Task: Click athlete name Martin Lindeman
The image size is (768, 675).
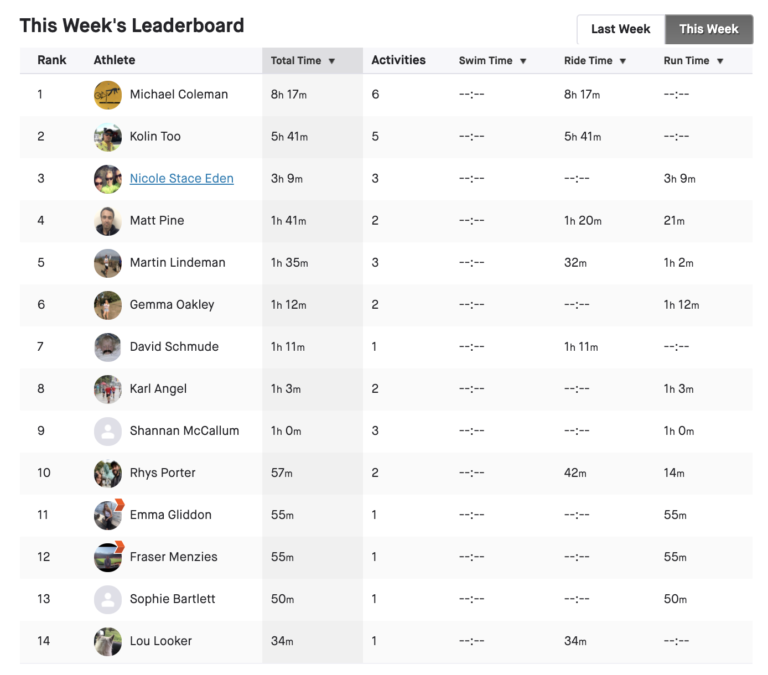Action: (x=177, y=263)
